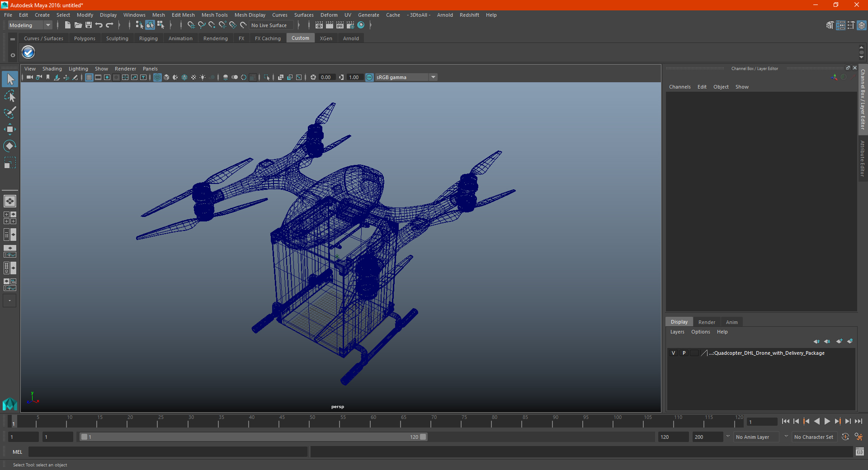Switch to the Rigging shelf tab

click(148, 38)
